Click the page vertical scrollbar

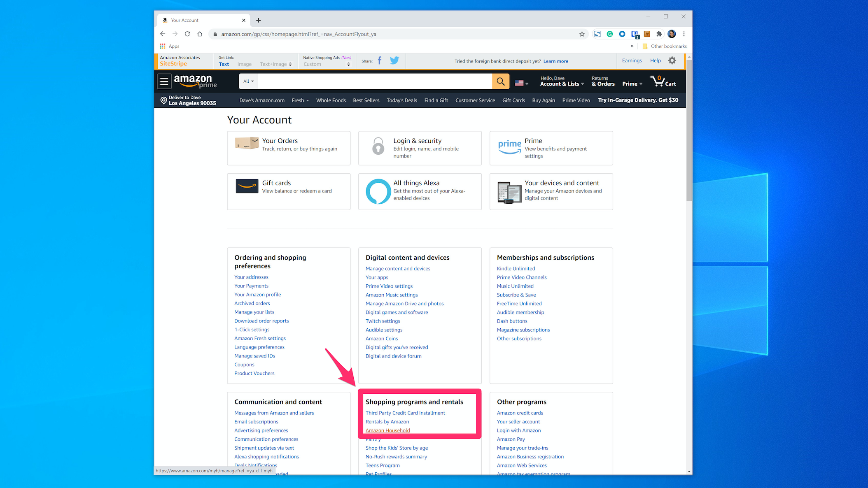pos(689,130)
